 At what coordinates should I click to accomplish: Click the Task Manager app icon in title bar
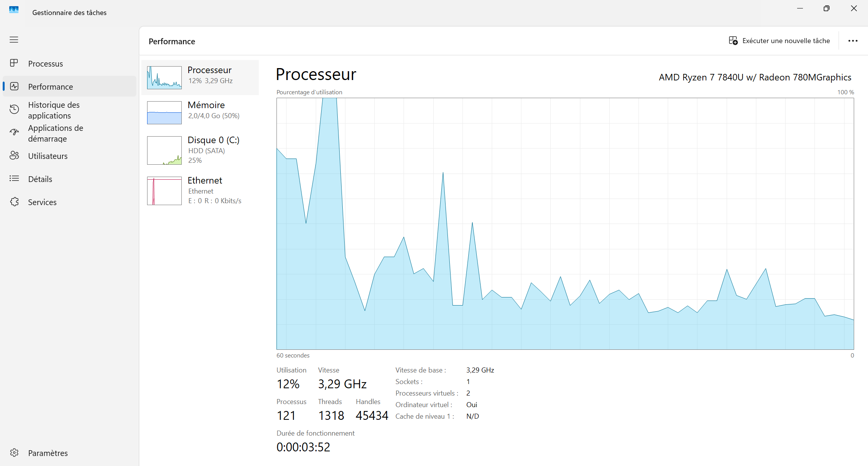tap(14, 10)
